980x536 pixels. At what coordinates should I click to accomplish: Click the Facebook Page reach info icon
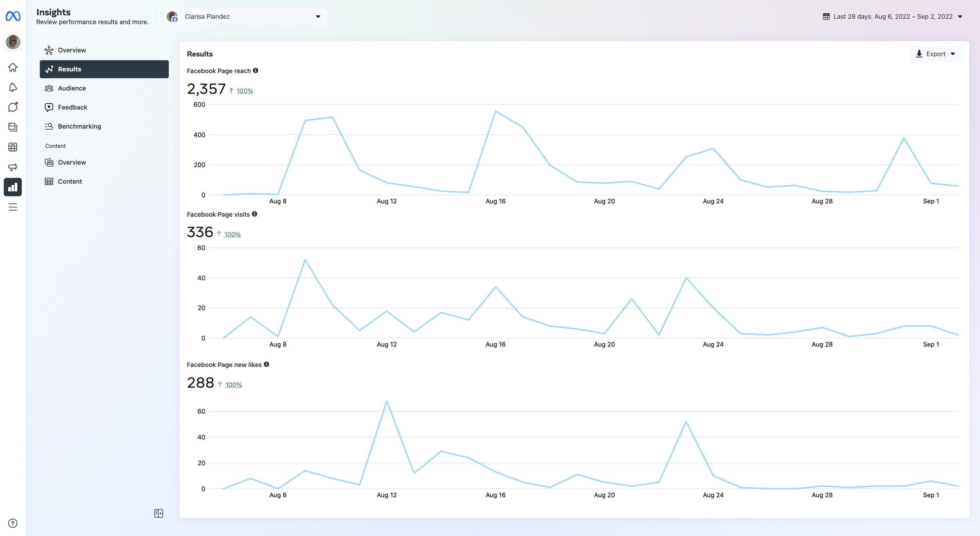[256, 71]
